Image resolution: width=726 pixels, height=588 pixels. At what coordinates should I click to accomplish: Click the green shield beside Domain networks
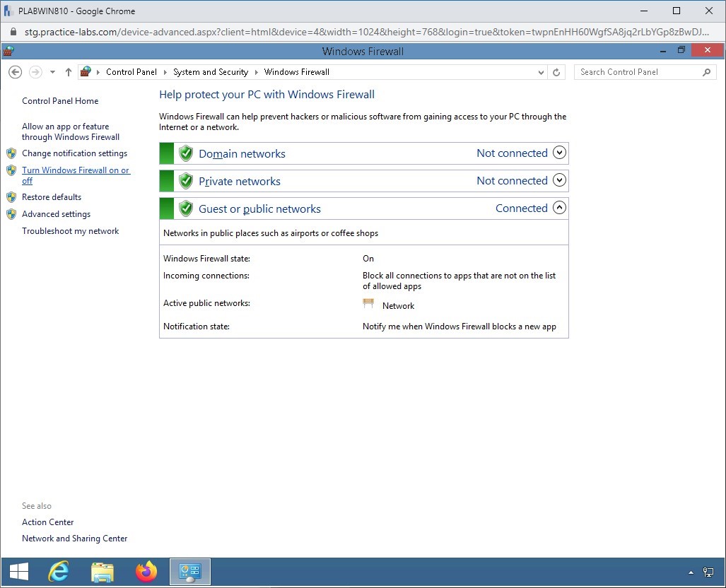[x=186, y=153]
